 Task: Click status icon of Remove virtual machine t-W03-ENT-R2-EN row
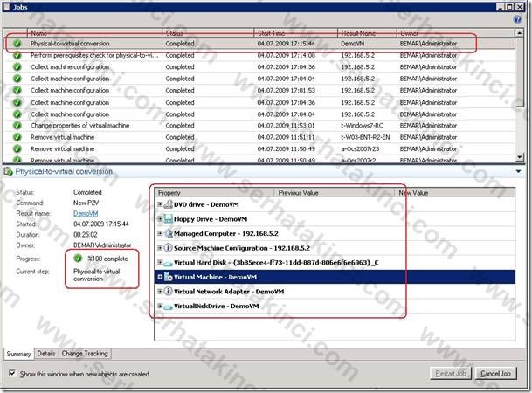pyautogui.click(x=17, y=137)
